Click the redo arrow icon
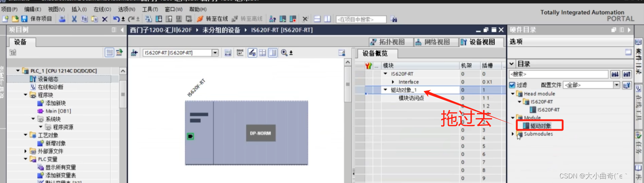644x183 pixels. (x=132, y=19)
